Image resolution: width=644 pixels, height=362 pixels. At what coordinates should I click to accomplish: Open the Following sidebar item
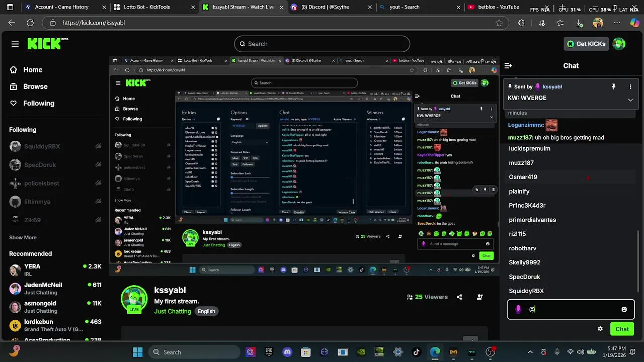point(32,103)
